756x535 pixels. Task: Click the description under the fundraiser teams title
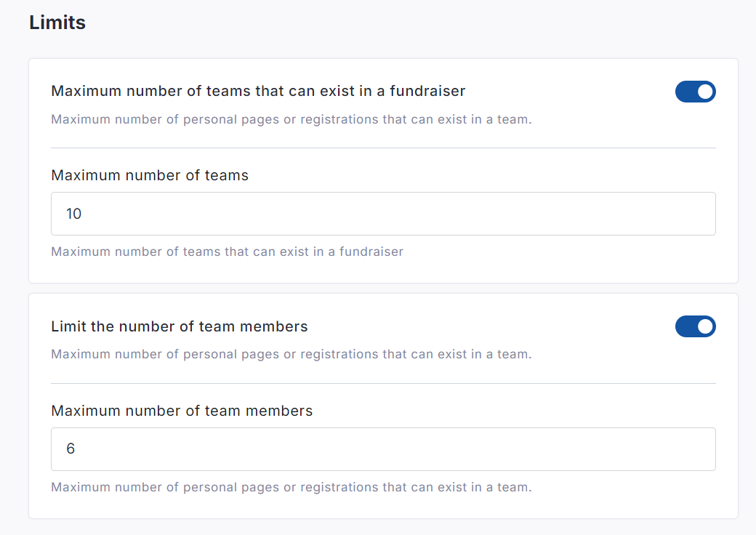click(x=291, y=119)
